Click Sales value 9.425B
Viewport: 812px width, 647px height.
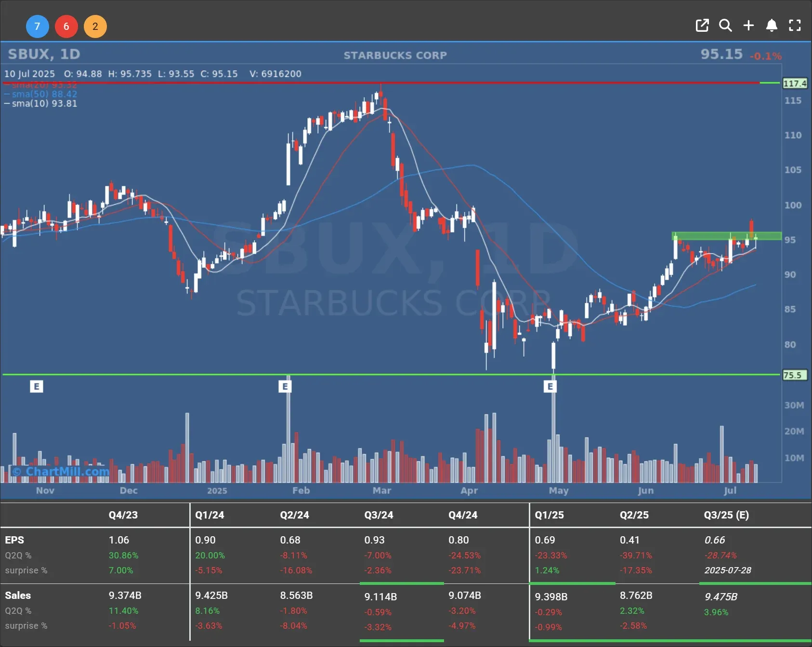(211, 595)
